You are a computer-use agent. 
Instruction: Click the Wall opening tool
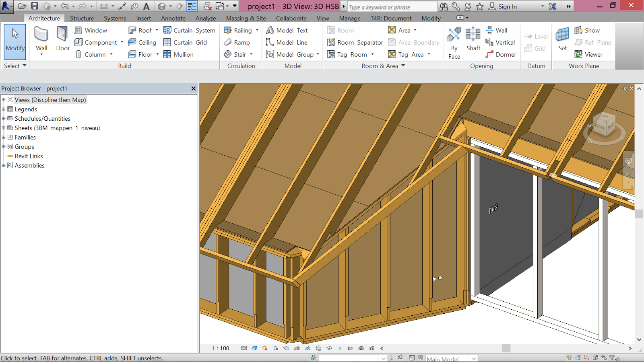496,30
